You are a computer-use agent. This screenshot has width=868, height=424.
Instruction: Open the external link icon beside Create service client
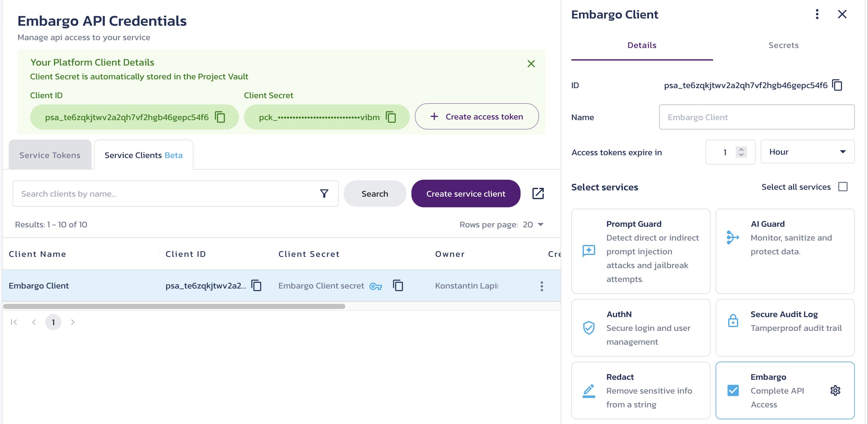pyautogui.click(x=538, y=193)
